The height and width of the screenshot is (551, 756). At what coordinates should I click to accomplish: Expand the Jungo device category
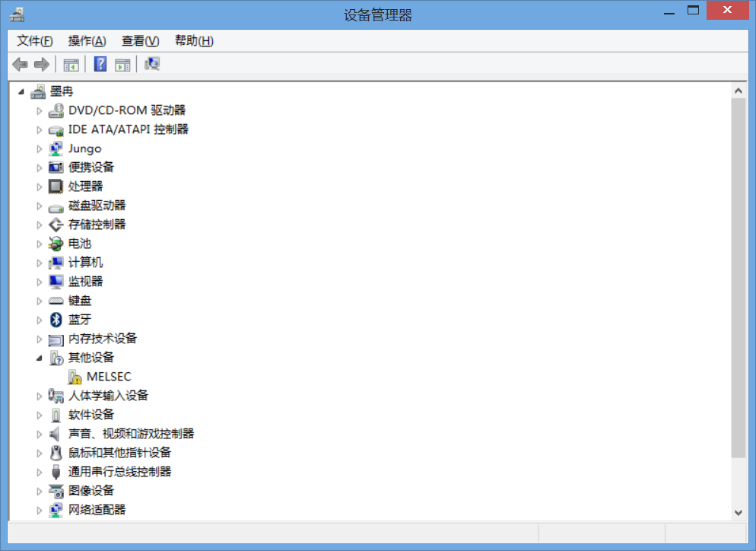(40, 148)
